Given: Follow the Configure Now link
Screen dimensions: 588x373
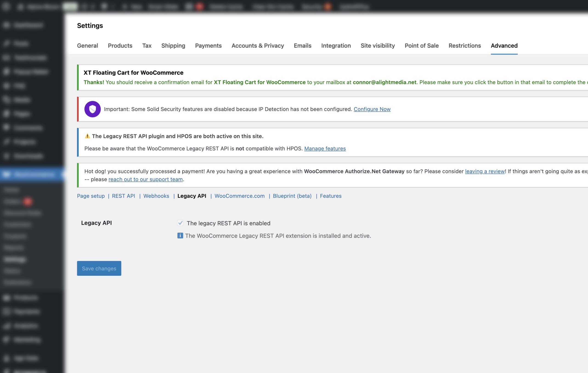Looking at the screenshot, I should point(372,109).
